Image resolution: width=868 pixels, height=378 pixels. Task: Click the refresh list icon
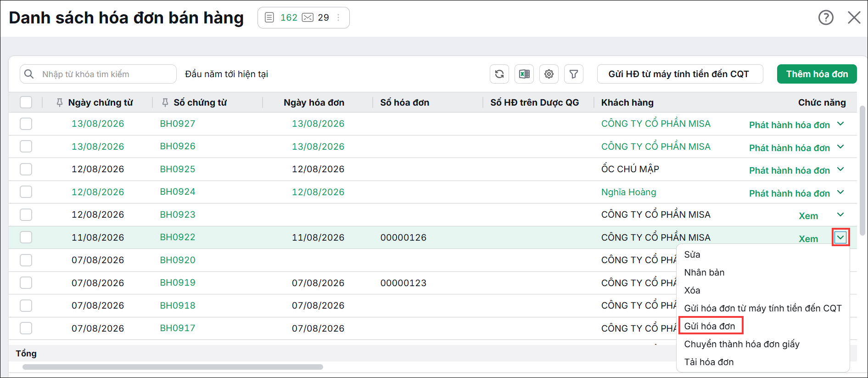click(x=499, y=74)
